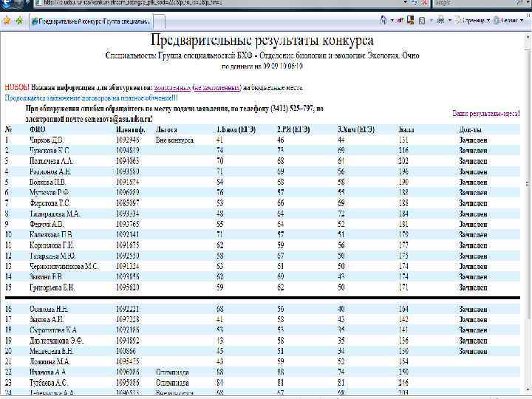Click the Балл column header

(x=406, y=129)
